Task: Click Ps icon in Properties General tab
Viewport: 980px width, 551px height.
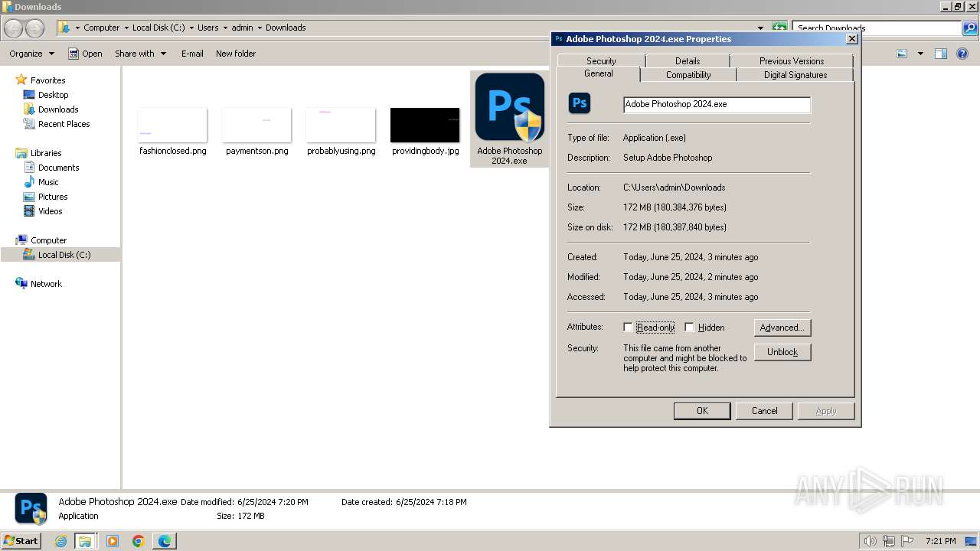Action: pyautogui.click(x=580, y=103)
